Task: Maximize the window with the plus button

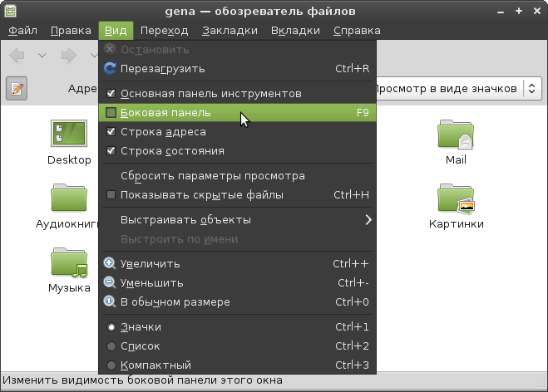Action: pos(519,11)
